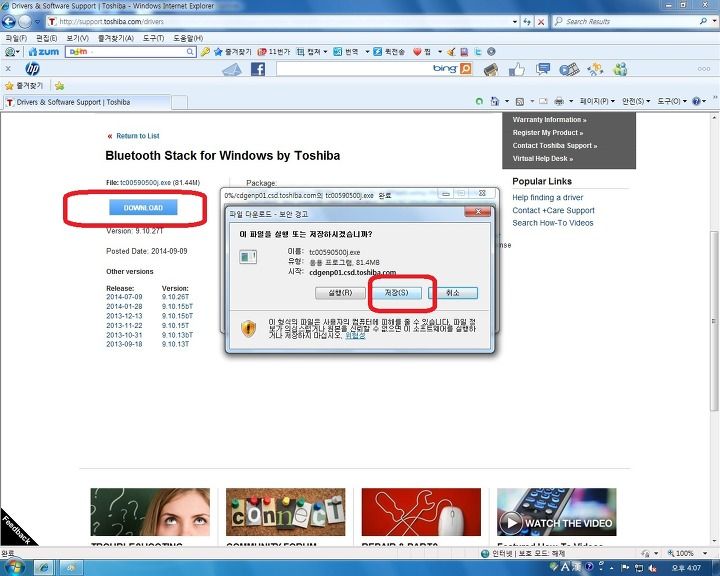Click the broom cleanup icon on zum toolbar

click(451, 52)
